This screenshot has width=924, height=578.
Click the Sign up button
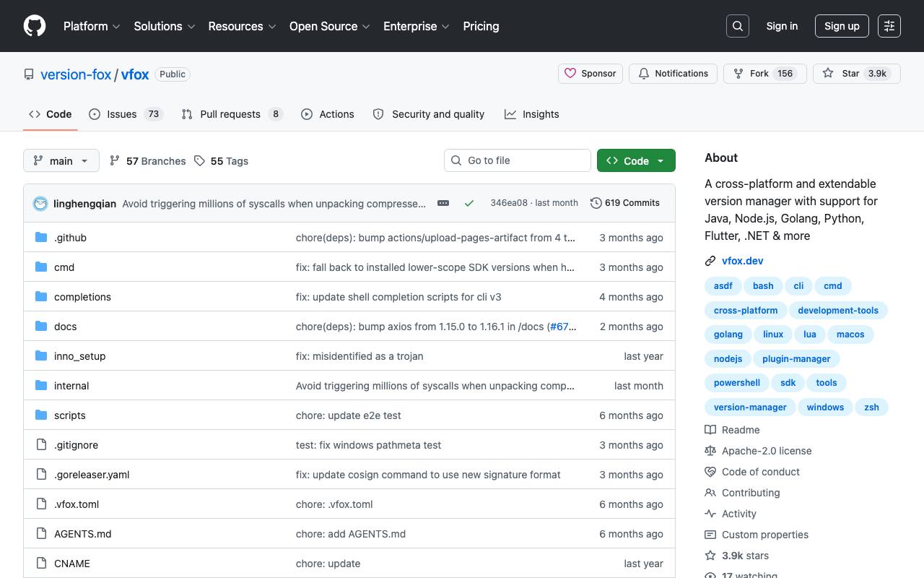842,26
